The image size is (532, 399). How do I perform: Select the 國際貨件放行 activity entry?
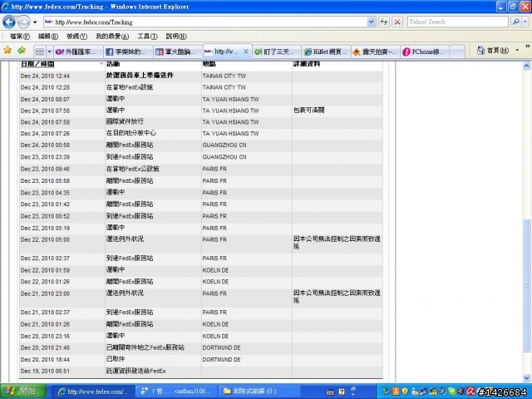125,121
